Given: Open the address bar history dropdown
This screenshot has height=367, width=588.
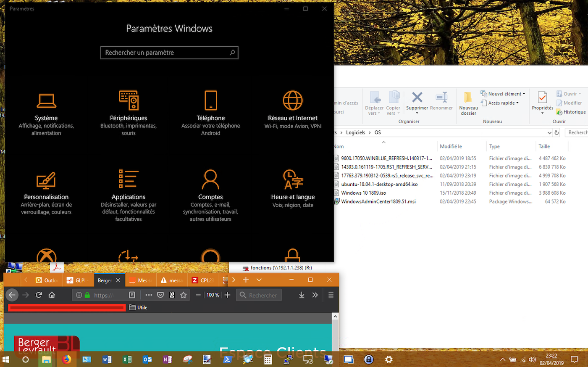Looking at the screenshot, I should (x=549, y=132).
